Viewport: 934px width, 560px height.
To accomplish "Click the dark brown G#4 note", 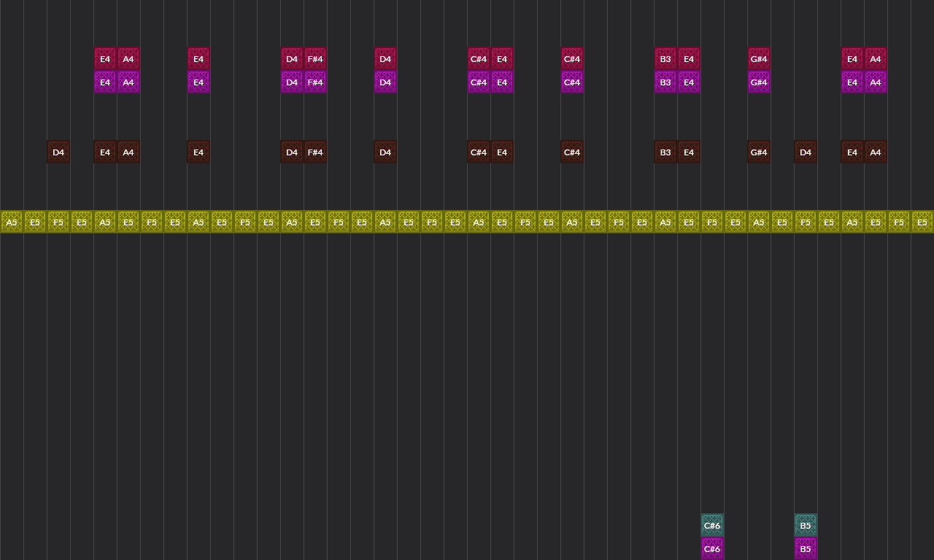I will coord(759,152).
